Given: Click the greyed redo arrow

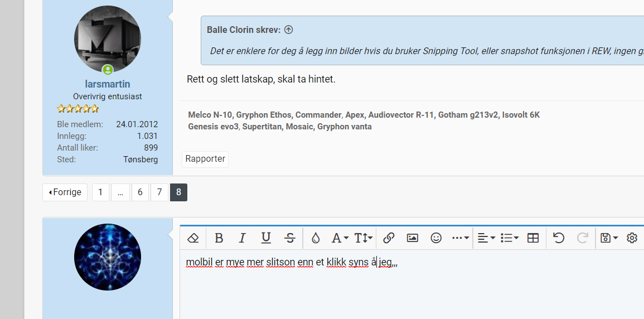Looking at the screenshot, I should tap(583, 238).
